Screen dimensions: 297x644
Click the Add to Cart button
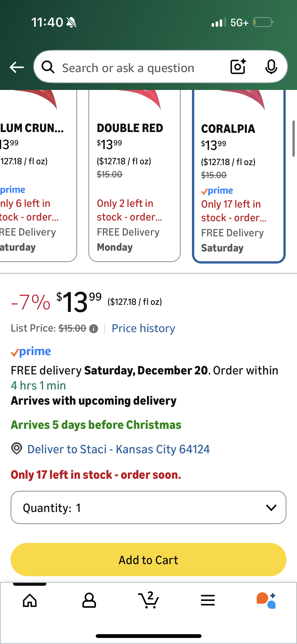(148, 560)
